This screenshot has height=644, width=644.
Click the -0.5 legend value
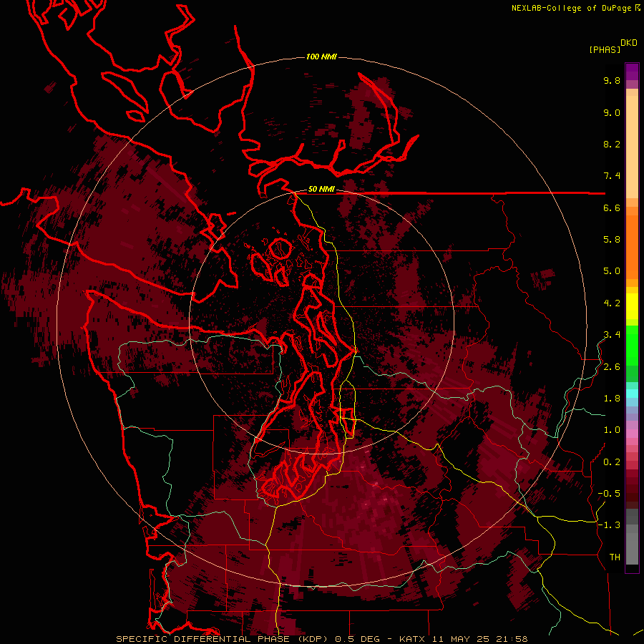point(609,494)
